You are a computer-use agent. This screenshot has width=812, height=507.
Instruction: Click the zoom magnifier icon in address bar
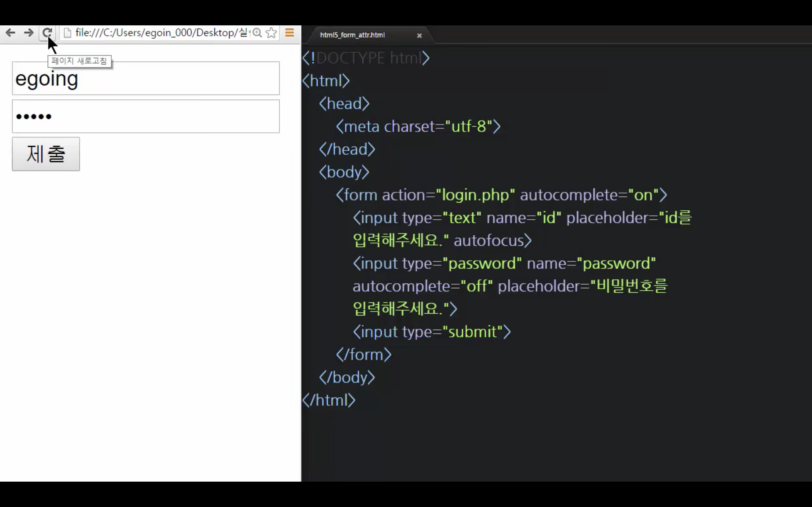[x=257, y=33]
